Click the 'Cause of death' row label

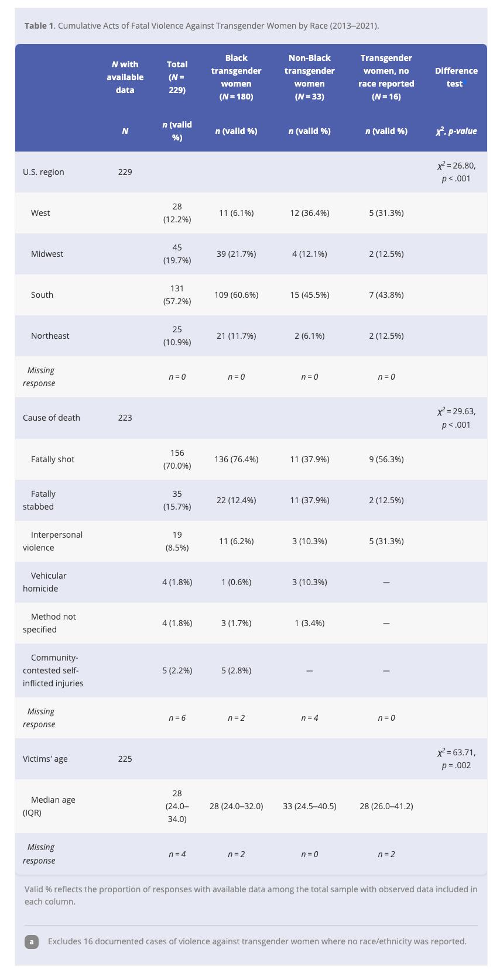pos(52,418)
